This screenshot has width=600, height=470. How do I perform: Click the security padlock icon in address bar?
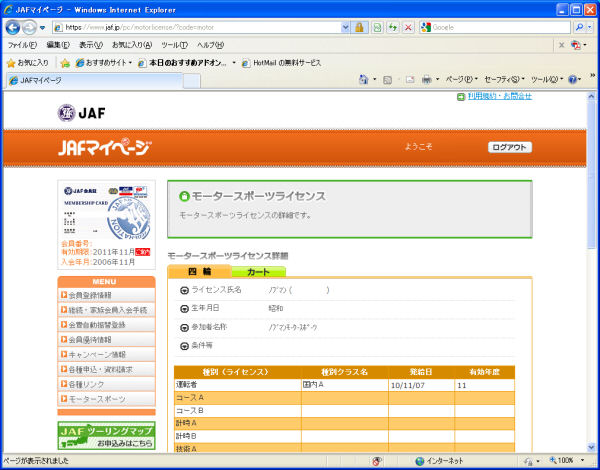(x=359, y=27)
